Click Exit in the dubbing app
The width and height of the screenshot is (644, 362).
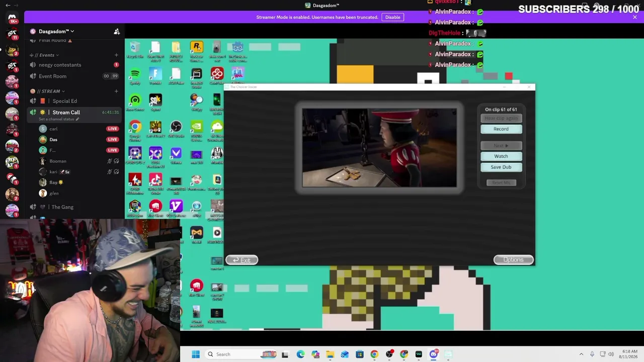click(x=242, y=260)
